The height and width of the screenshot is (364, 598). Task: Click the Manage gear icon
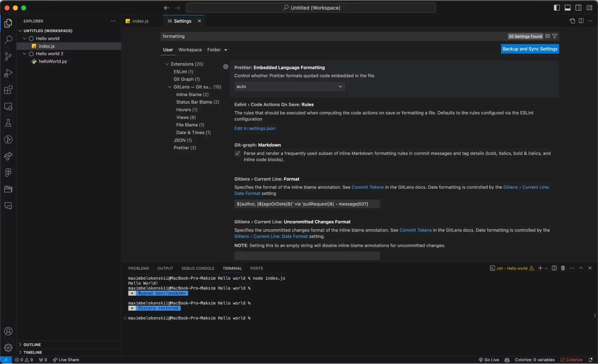click(x=8, y=348)
